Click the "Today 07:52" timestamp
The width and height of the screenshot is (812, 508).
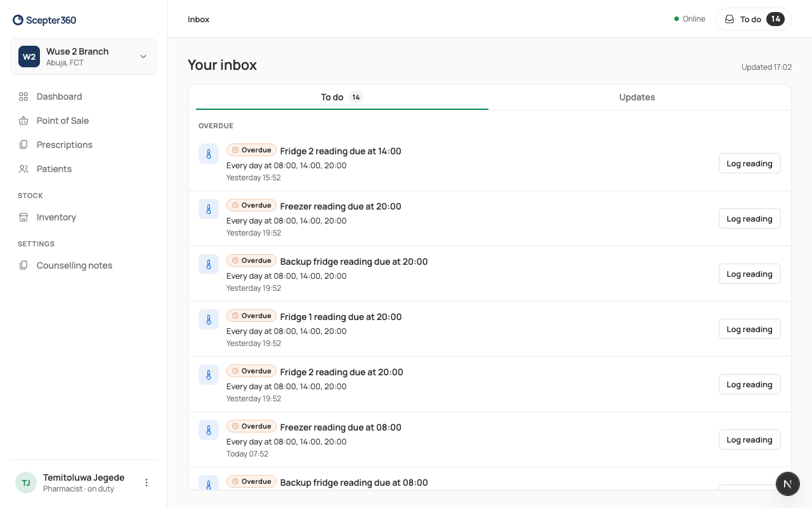pos(247,454)
